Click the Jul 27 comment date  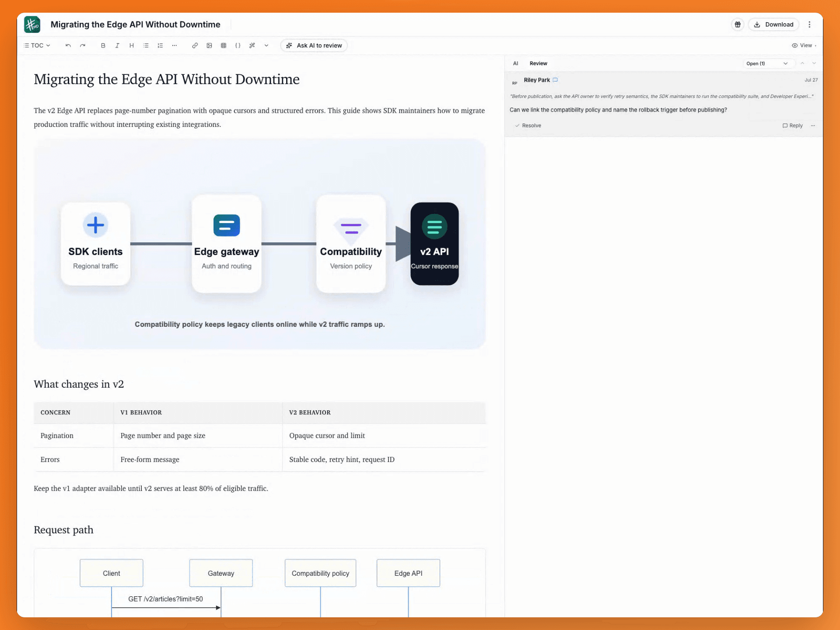811,80
